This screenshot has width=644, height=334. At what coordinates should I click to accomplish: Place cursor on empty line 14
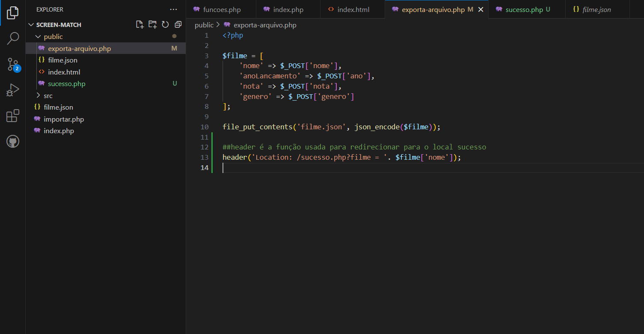coord(432,167)
